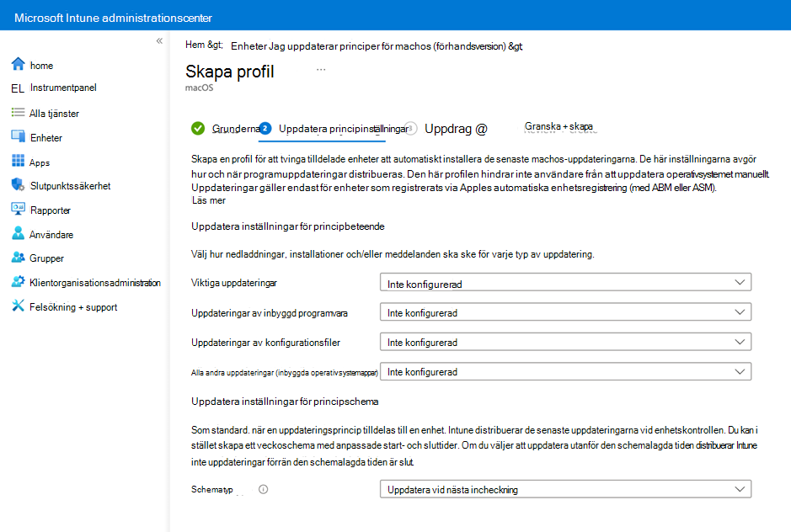Screen dimensions: 791x532
Task: Open the Schematyp dropdown
Action: tap(565, 489)
